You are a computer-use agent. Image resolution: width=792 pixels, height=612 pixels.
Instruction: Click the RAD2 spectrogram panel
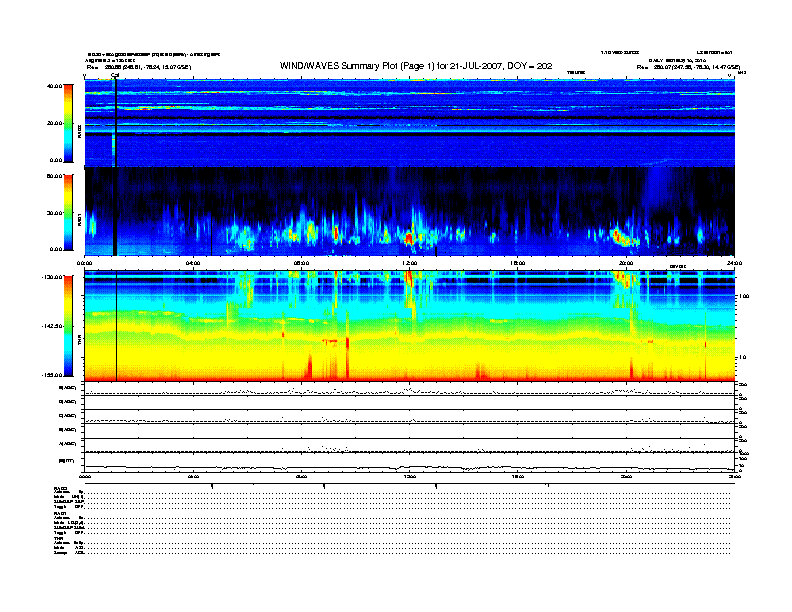(x=410, y=123)
